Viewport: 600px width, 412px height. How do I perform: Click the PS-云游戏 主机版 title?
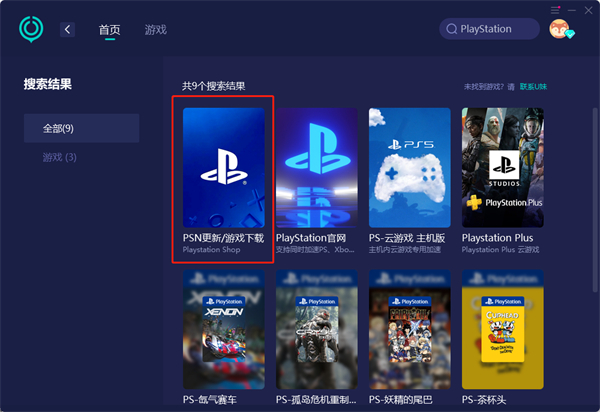407,238
